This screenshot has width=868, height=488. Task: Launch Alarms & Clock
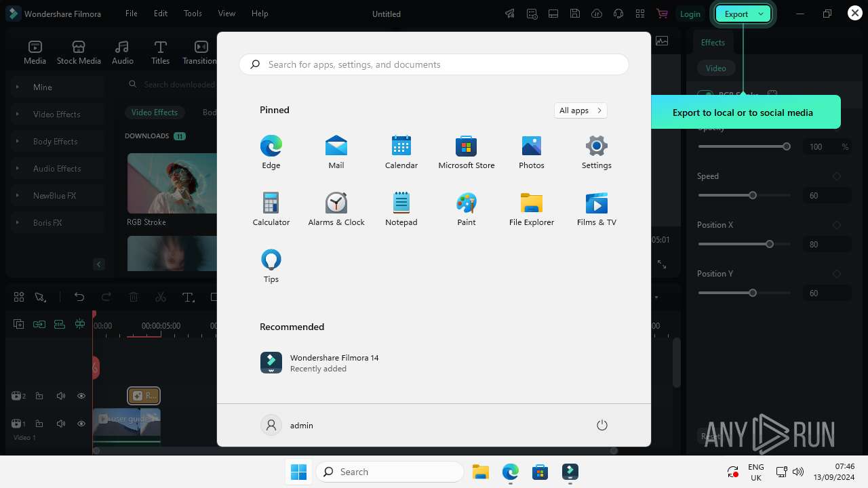tap(336, 209)
